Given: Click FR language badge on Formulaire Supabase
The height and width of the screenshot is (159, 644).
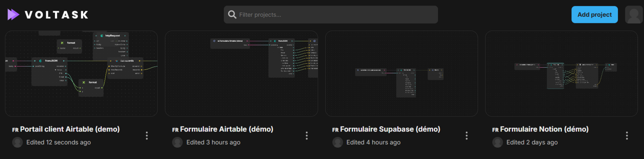Looking at the screenshot, I should [335, 130].
